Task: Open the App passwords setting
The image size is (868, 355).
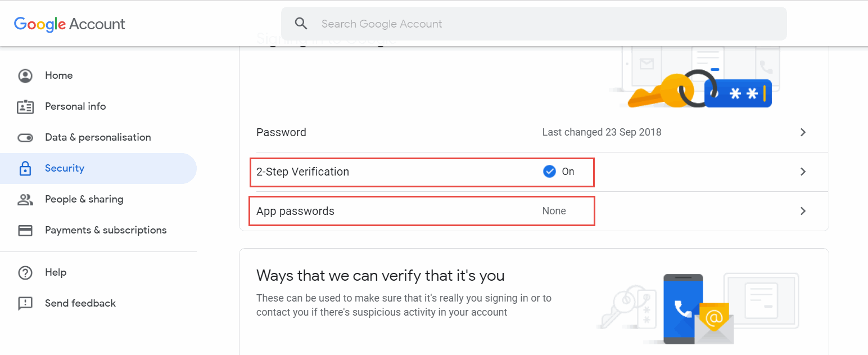Action: [x=534, y=211]
